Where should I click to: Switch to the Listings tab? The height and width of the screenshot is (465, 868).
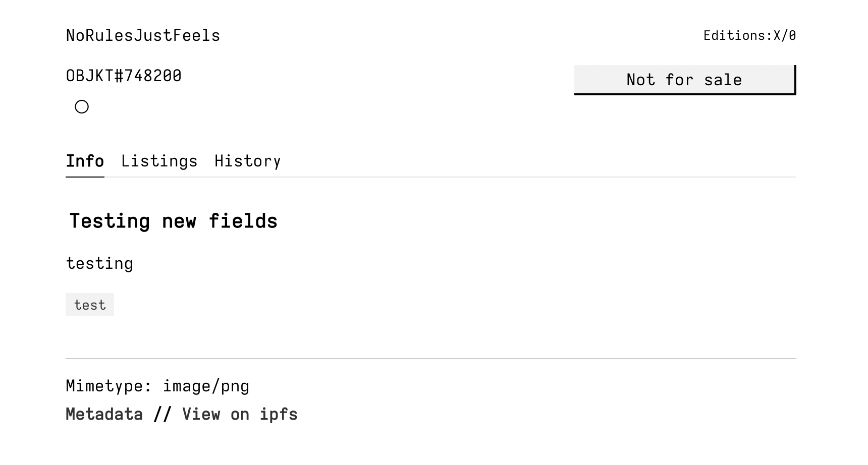[159, 160]
